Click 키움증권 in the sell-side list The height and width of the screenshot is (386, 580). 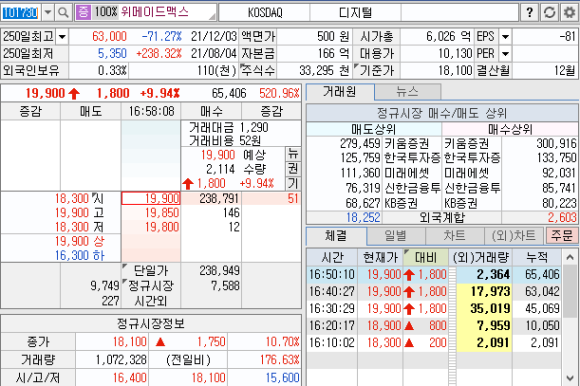pos(406,143)
